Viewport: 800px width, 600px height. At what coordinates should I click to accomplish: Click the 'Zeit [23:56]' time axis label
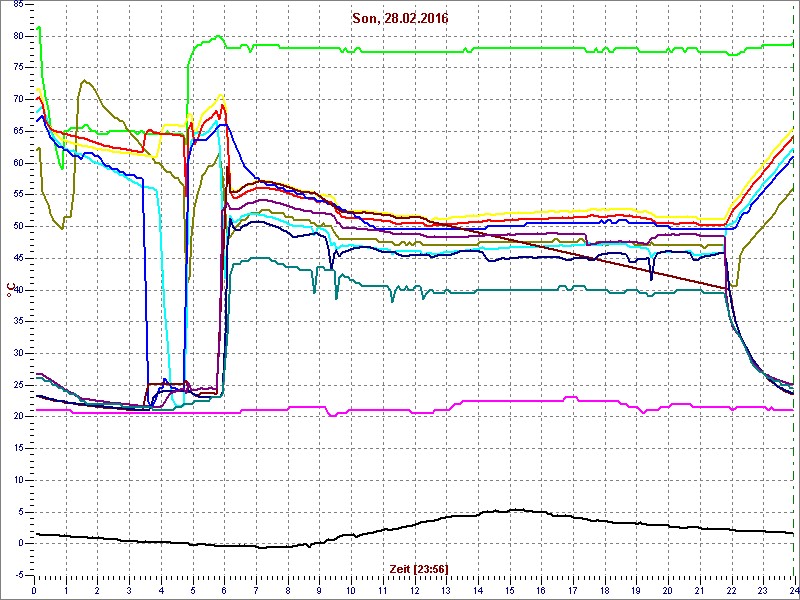pos(418,568)
